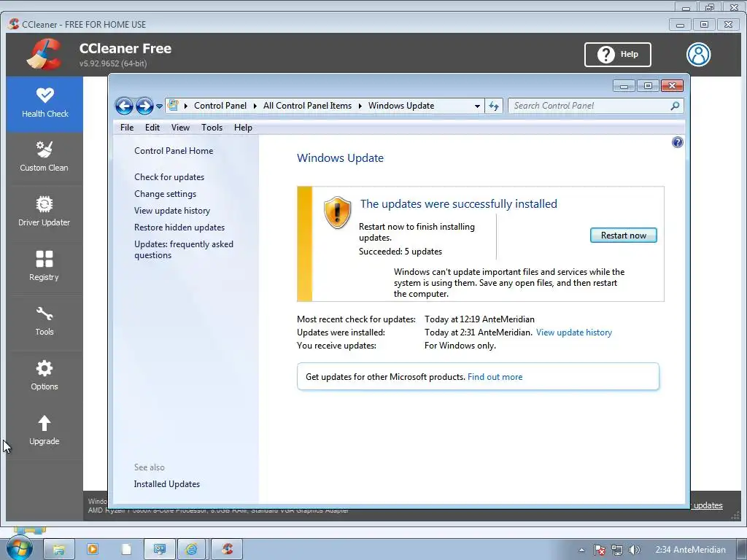The image size is (747, 560).
Task: Open the Windows Start menu
Action: click(19, 548)
